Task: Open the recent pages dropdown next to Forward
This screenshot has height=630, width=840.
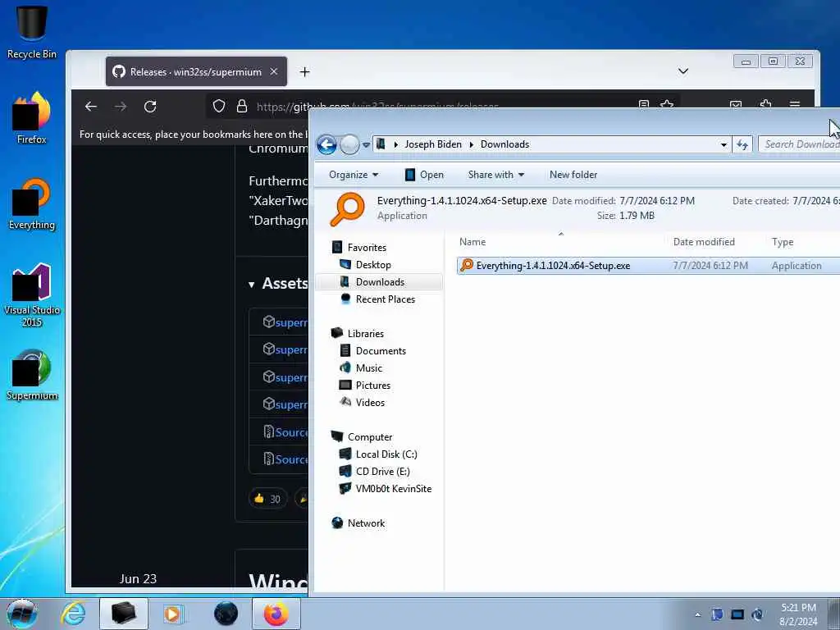Action: [367, 144]
